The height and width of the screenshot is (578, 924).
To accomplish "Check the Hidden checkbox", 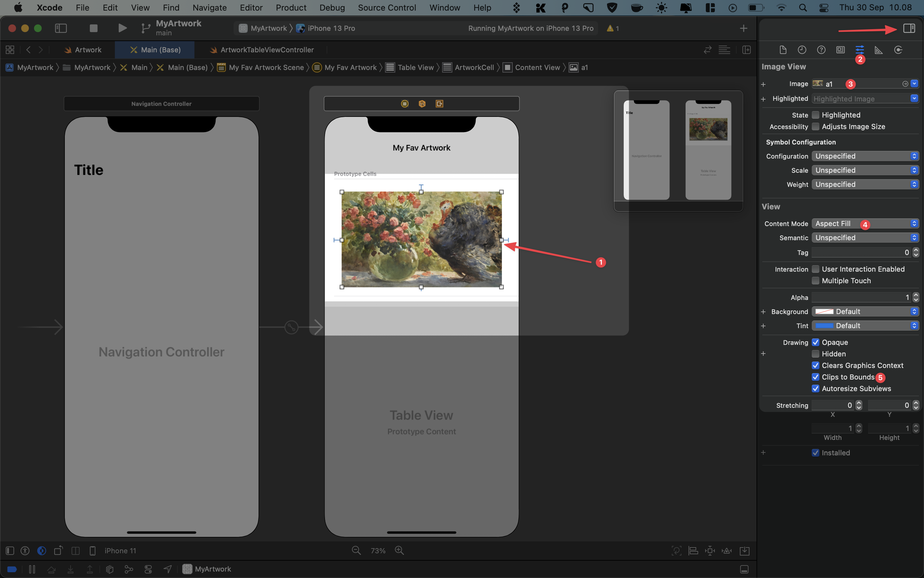I will click(815, 354).
